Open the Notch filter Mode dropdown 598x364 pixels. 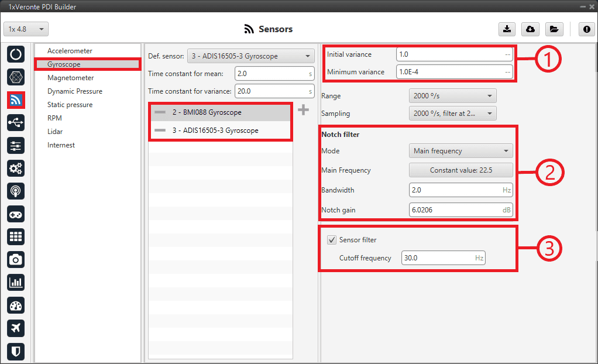tap(460, 151)
